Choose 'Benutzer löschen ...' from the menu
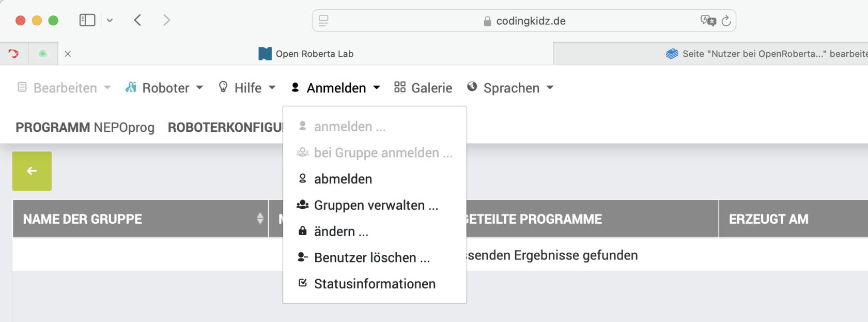The height and width of the screenshot is (322, 868). click(375, 257)
